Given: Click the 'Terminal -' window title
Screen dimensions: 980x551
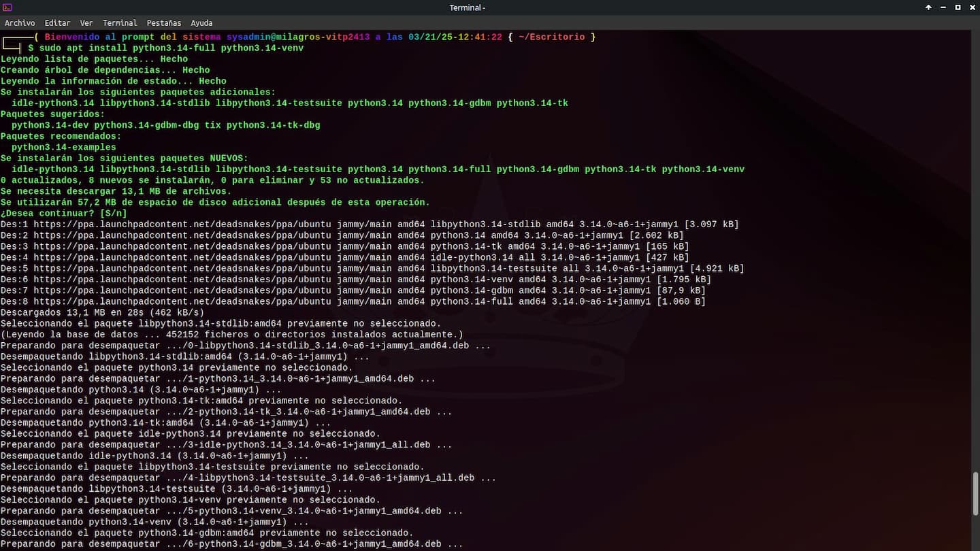Looking at the screenshot, I should coord(467,7).
